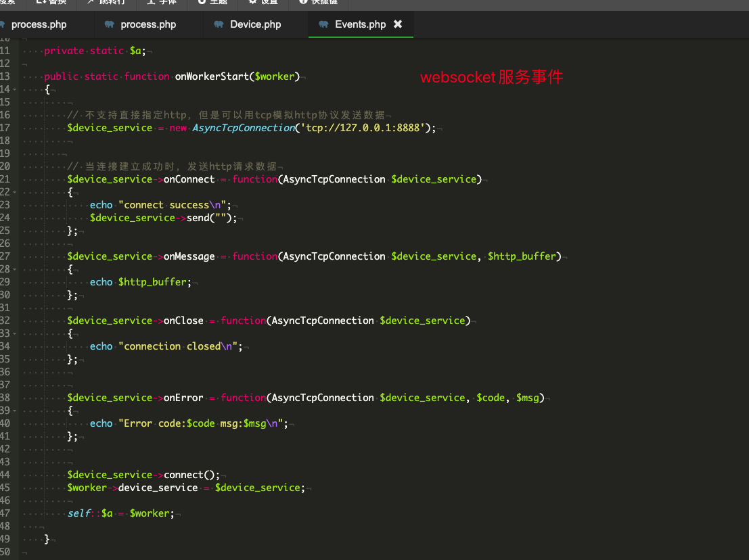The image size is (749, 560).
Task: Collapse the onClose block fold at line 33
Action: pyautogui.click(x=15, y=333)
